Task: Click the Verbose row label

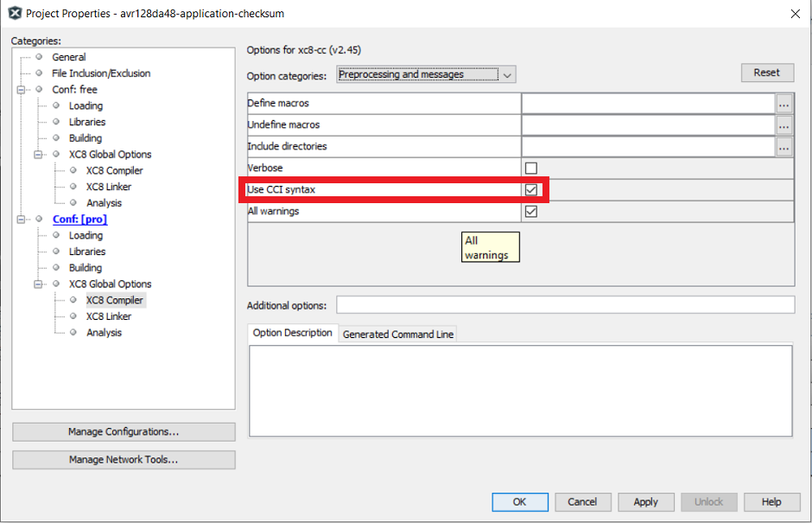Action: point(265,168)
